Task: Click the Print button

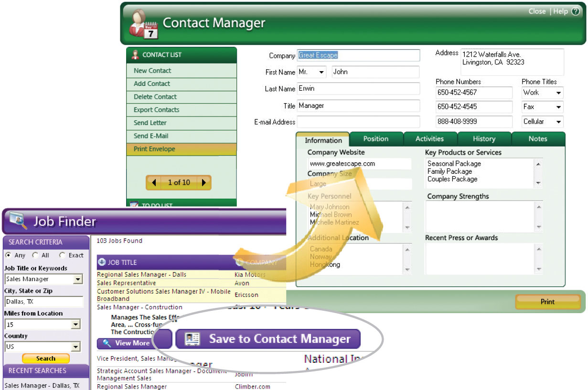Action: 547,302
